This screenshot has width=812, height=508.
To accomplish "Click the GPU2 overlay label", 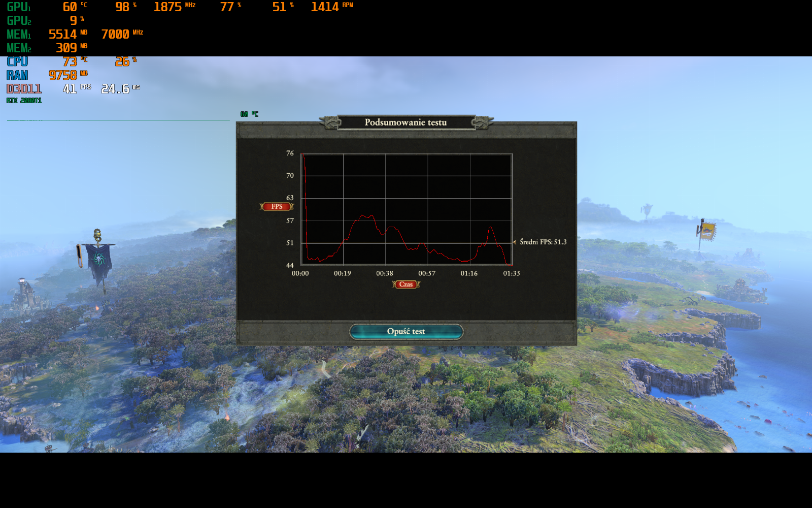I will point(19,21).
